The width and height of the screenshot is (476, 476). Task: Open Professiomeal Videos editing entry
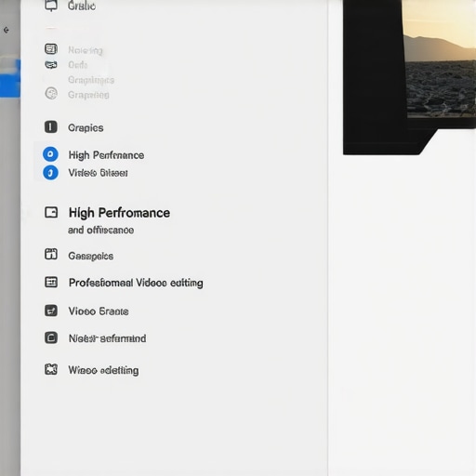click(136, 283)
